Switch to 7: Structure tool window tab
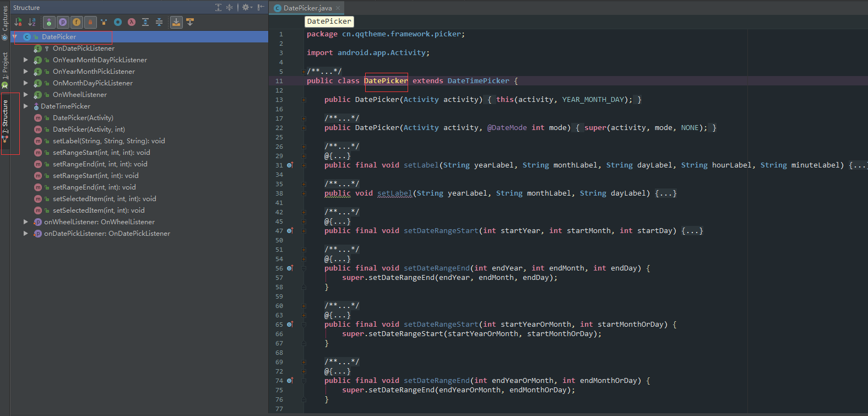 5,122
